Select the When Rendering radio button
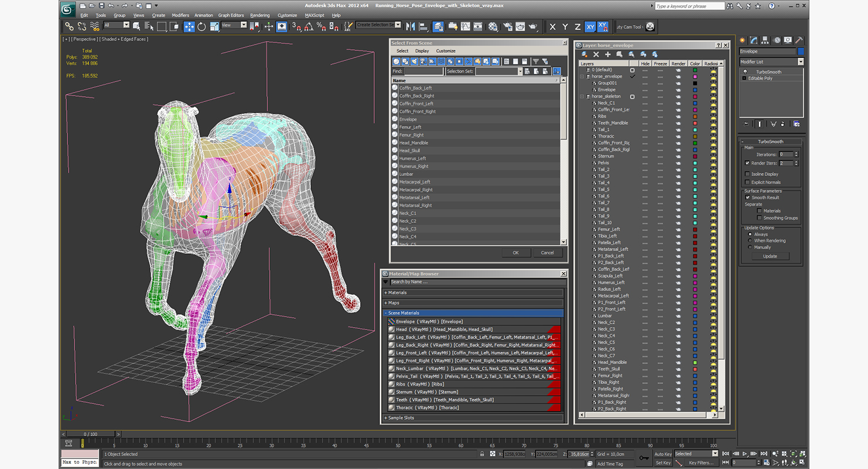This screenshot has width=868, height=469. coord(750,241)
